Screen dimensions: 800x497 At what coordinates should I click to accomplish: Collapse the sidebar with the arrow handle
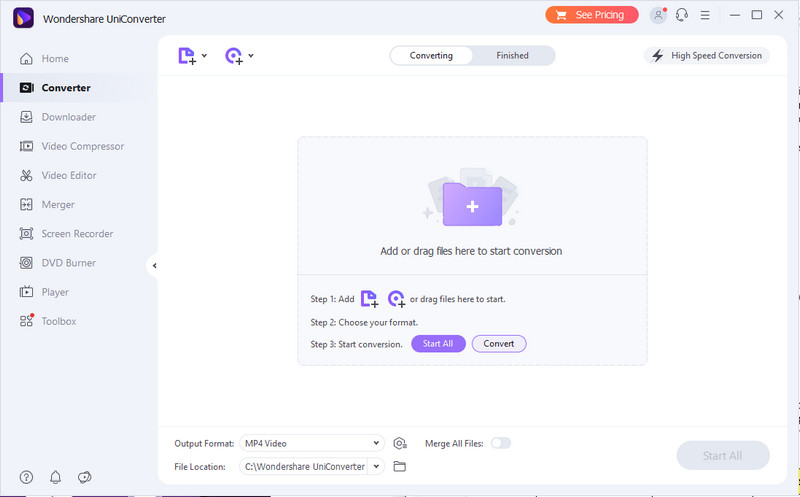[x=154, y=265]
